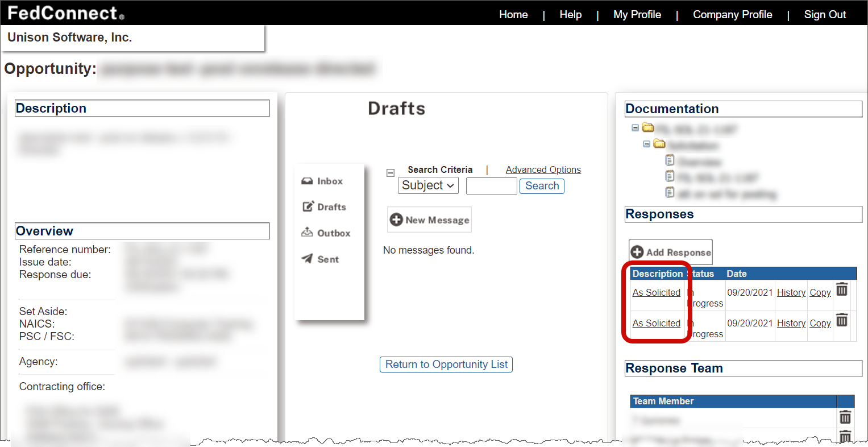Screen dimensions: 868x447
Task: Click the Add Response button
Action: coord(671,252)
